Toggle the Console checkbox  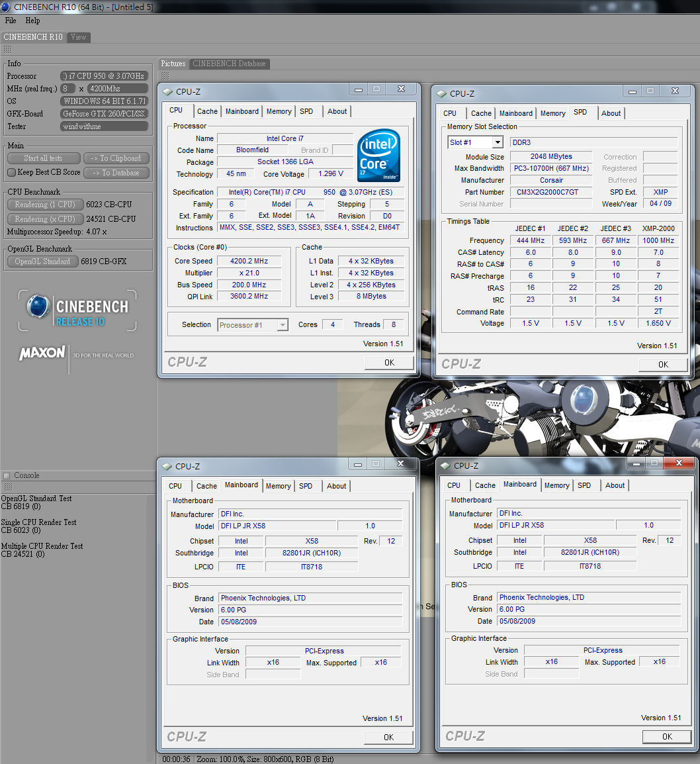[x=7, y=475]
